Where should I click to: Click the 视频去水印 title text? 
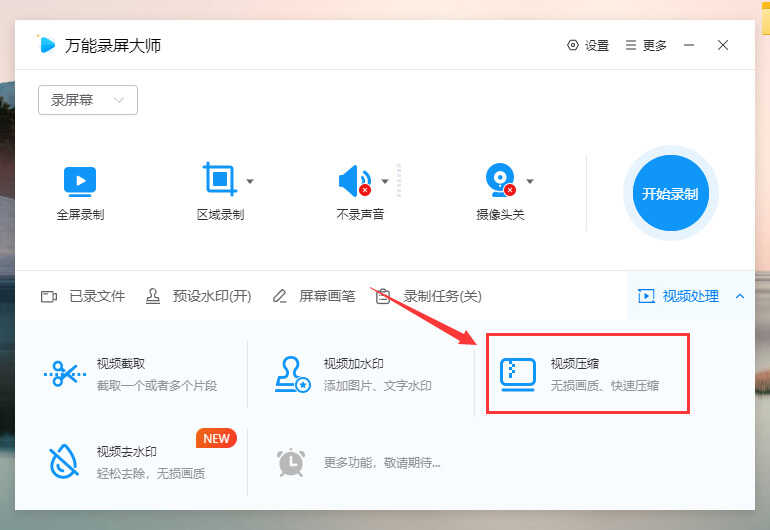(x=127, y=451)
